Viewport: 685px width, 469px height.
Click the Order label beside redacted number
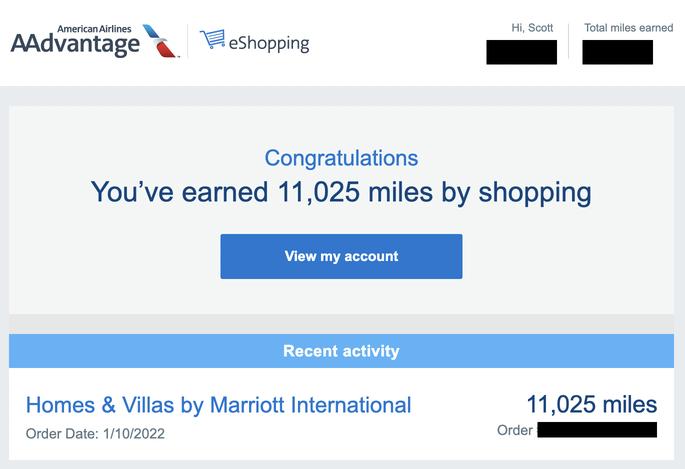515,430
